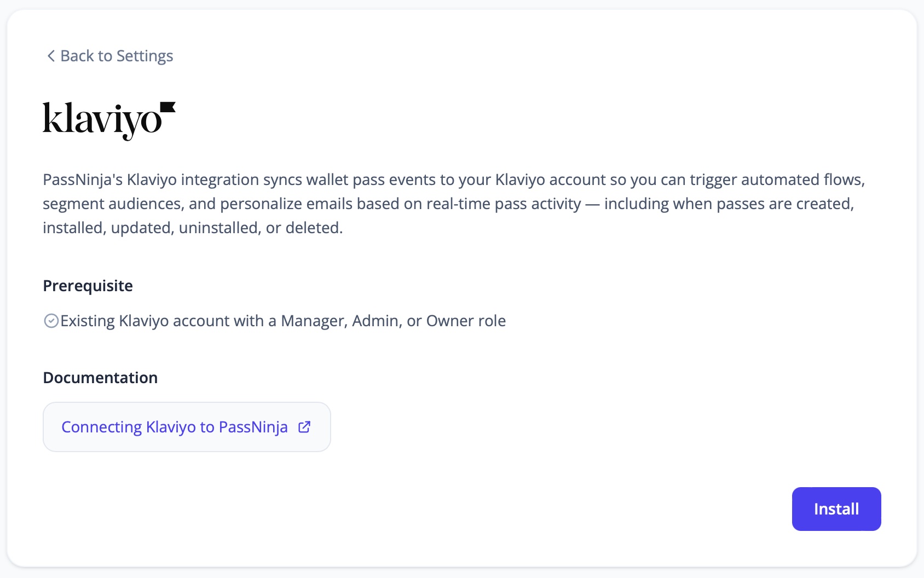Click the prerequisite checkmark circle icon
Viewport: 924px width, 578px height.
pyautogui.click(x=51, y=321)
